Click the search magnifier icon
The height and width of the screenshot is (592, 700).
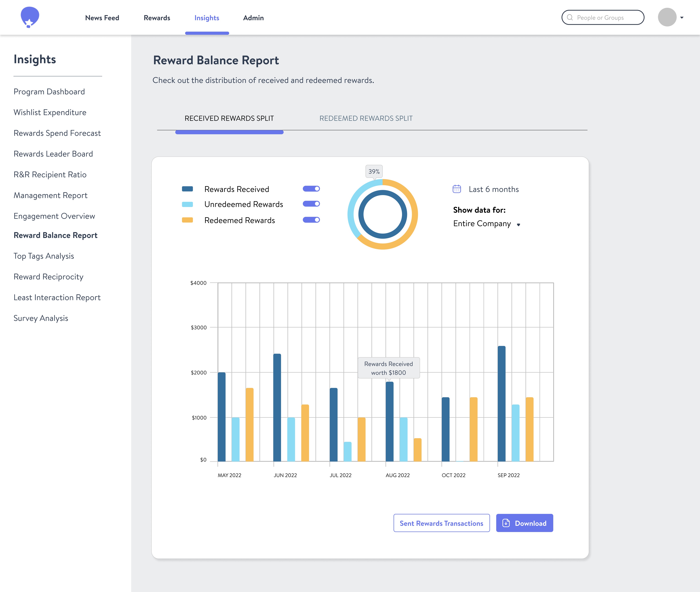coord(570,17)
